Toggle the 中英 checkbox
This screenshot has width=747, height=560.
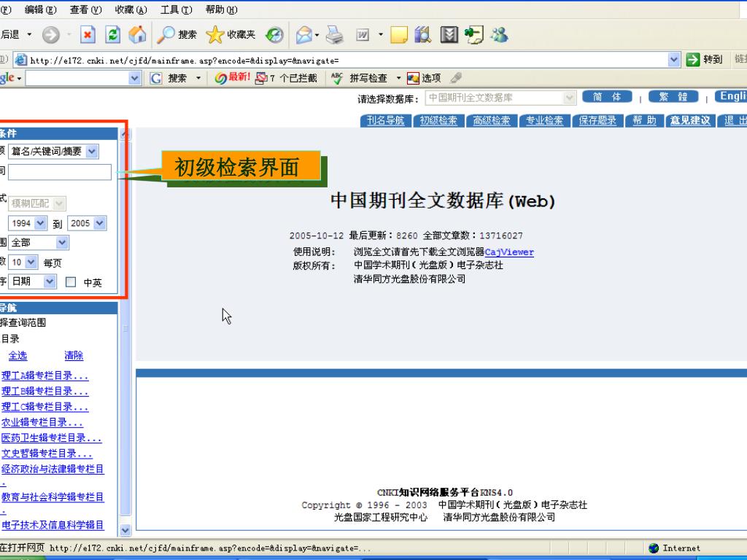[x=71, y=282]
